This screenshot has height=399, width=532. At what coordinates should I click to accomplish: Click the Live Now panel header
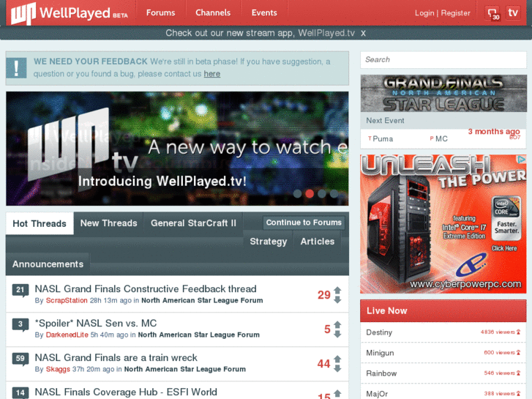pos(443,310)
